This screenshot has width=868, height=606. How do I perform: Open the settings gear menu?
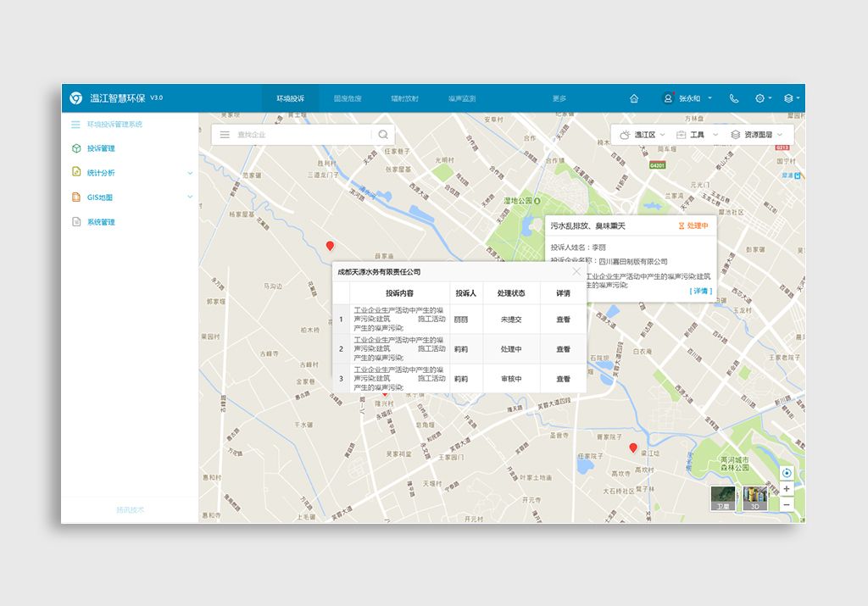click(x=760, y=98)
